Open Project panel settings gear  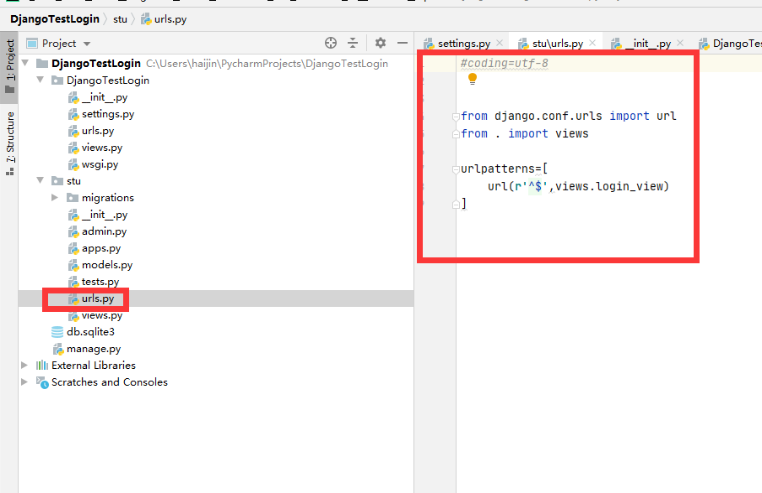[381, 43]
